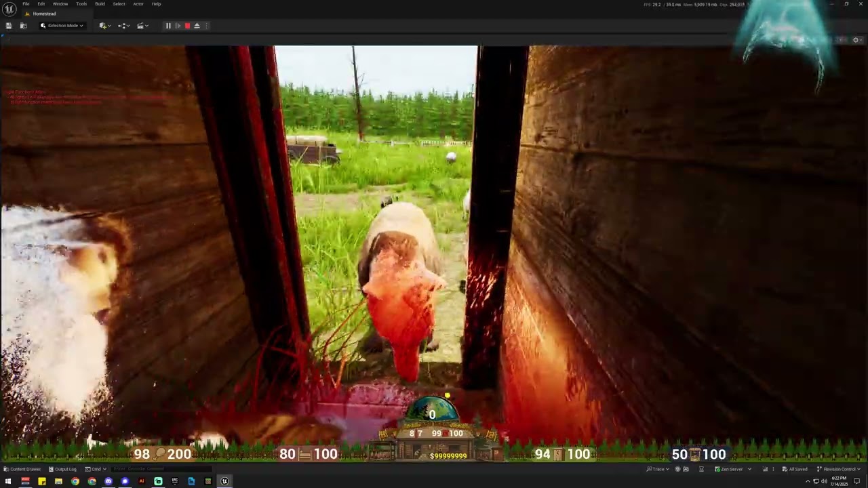Open the Window menu
Viewport: 868px width, 488px height.
coord(60,4)
